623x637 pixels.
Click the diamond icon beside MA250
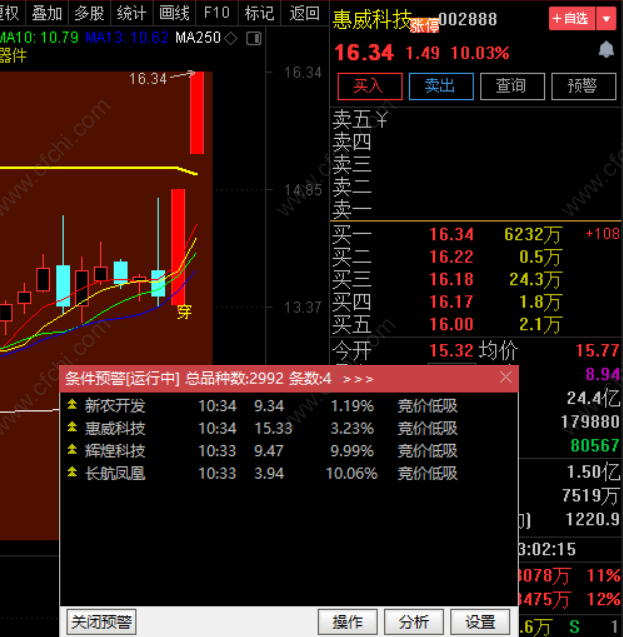pyautogui.click(x=231, y=39)
